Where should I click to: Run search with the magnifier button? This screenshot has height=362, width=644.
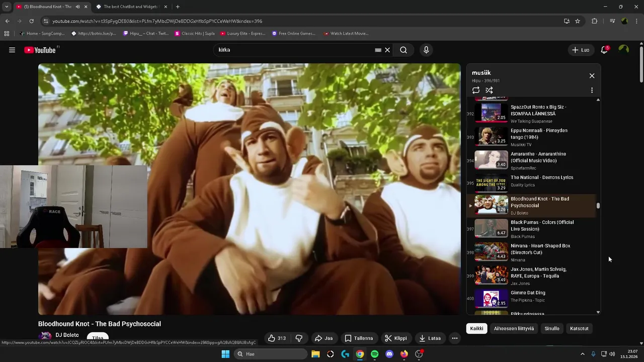point(404,50)
